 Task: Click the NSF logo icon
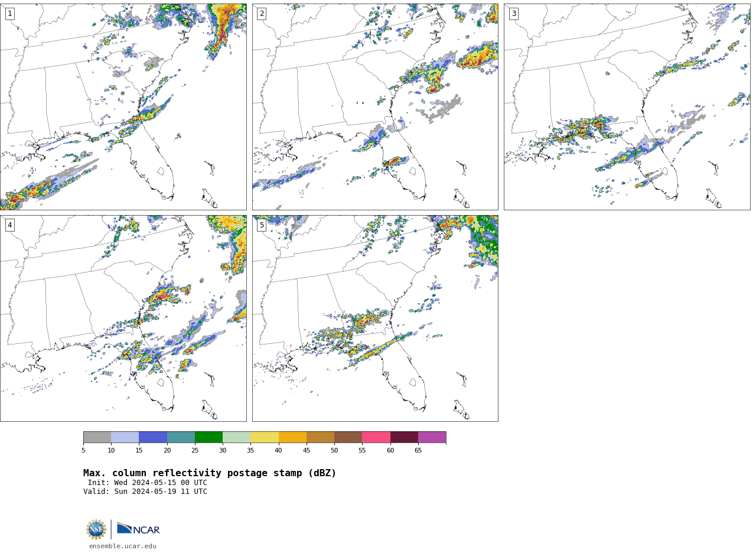[96, 529]
